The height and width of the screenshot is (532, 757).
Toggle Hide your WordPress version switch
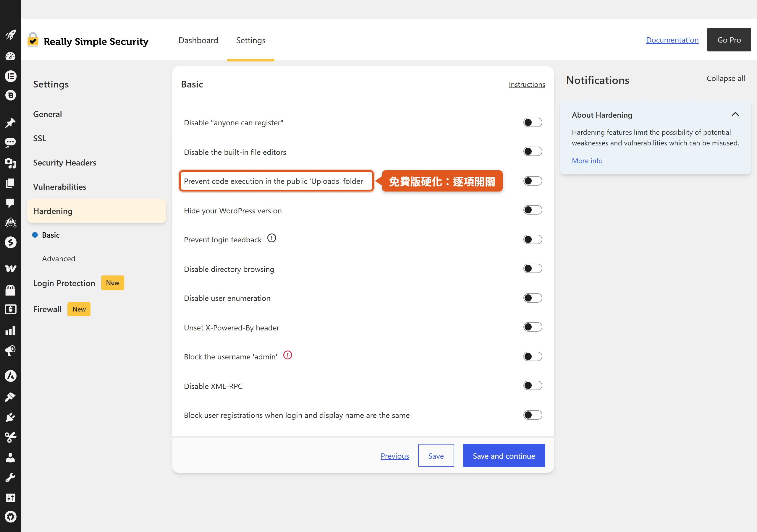pyautogui.click(x=533, y=210)
